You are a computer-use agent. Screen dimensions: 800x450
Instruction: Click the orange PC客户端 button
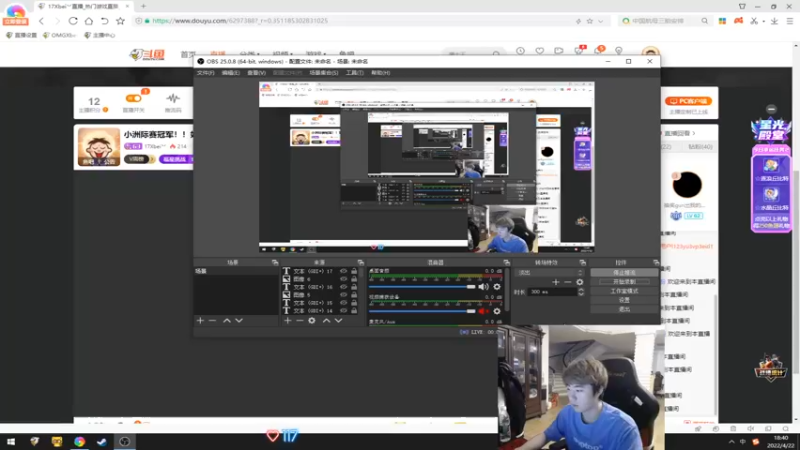coord(688,101)
